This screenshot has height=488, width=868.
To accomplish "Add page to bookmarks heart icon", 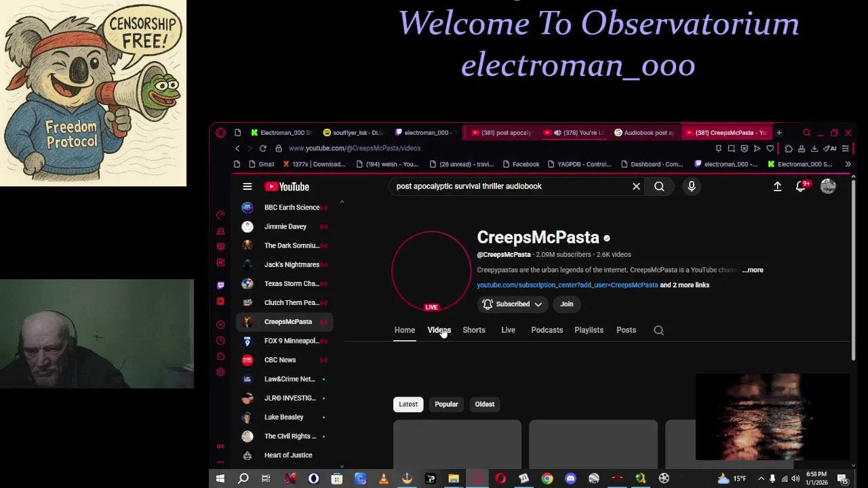I will [x=770, y=148].
